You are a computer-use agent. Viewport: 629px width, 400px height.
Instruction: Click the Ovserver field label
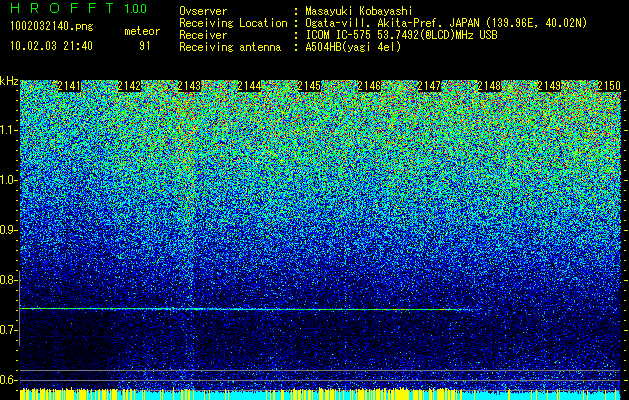pos(203,11)
